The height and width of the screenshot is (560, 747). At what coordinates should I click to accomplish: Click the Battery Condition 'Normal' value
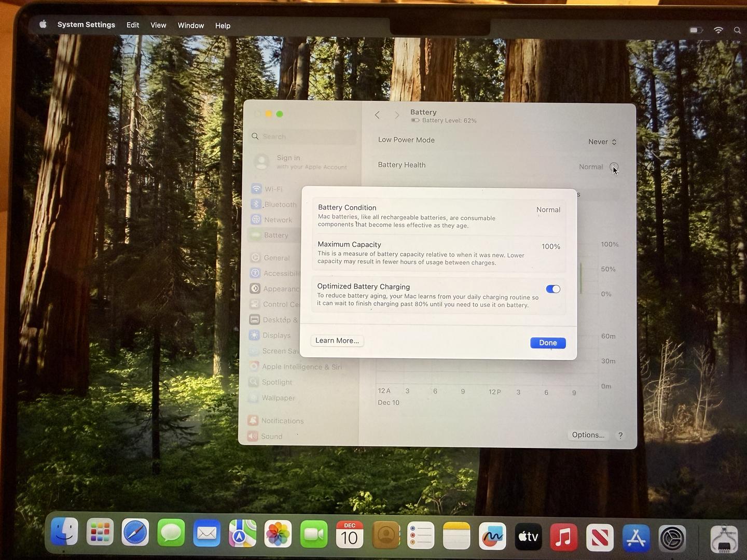click(548, 209)
